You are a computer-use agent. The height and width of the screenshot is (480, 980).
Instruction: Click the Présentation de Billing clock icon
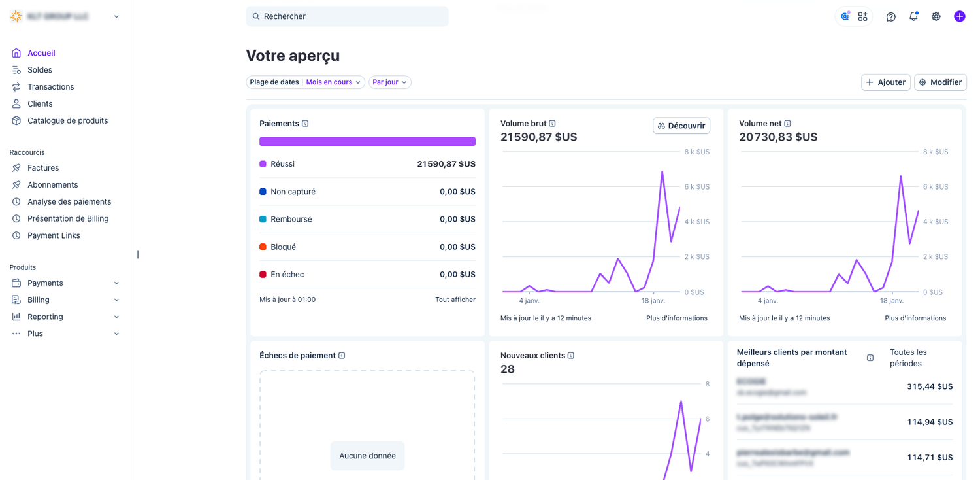tap(16, 219)
